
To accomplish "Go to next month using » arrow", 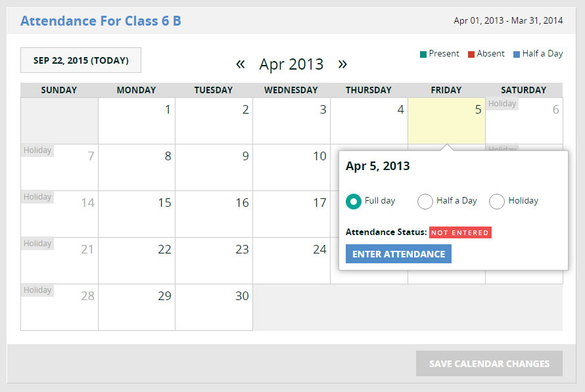I will coord(342,64).
